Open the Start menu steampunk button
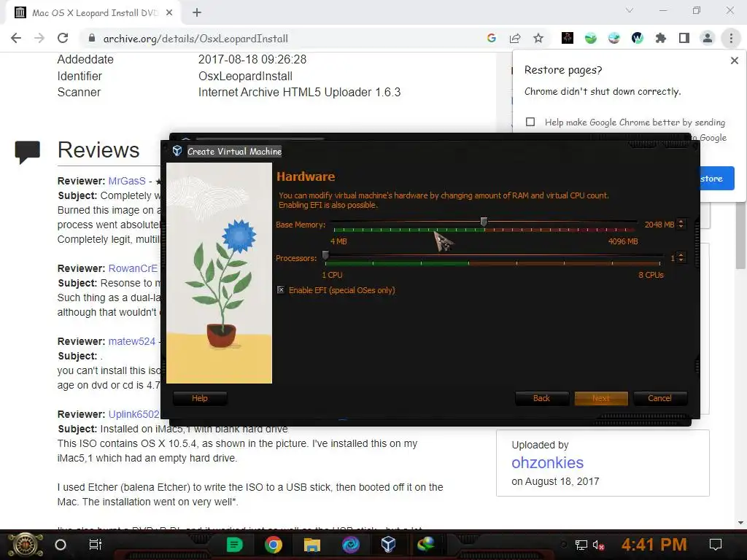 26,545
